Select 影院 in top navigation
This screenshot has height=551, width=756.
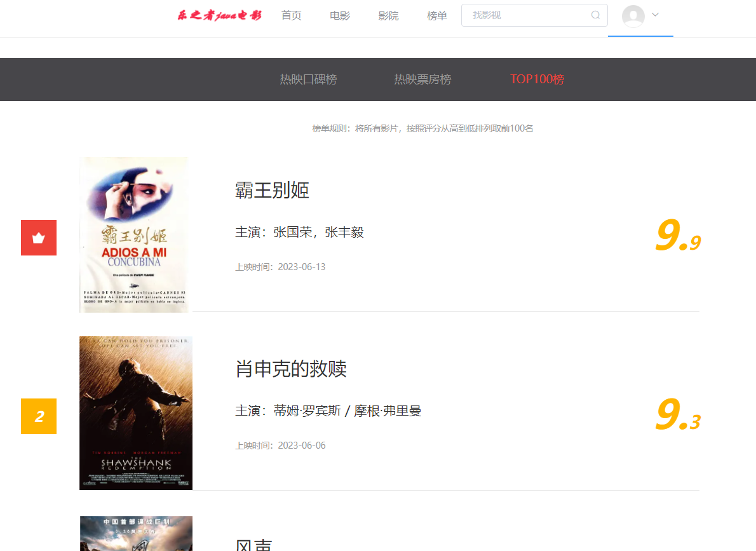(x=389, y=16)
